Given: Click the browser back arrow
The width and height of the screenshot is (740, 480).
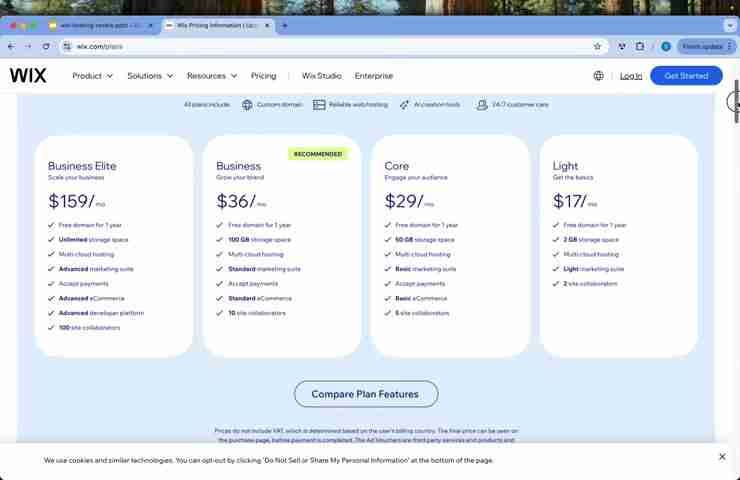Looking at the screenshot, I should (x=11, y=46).
